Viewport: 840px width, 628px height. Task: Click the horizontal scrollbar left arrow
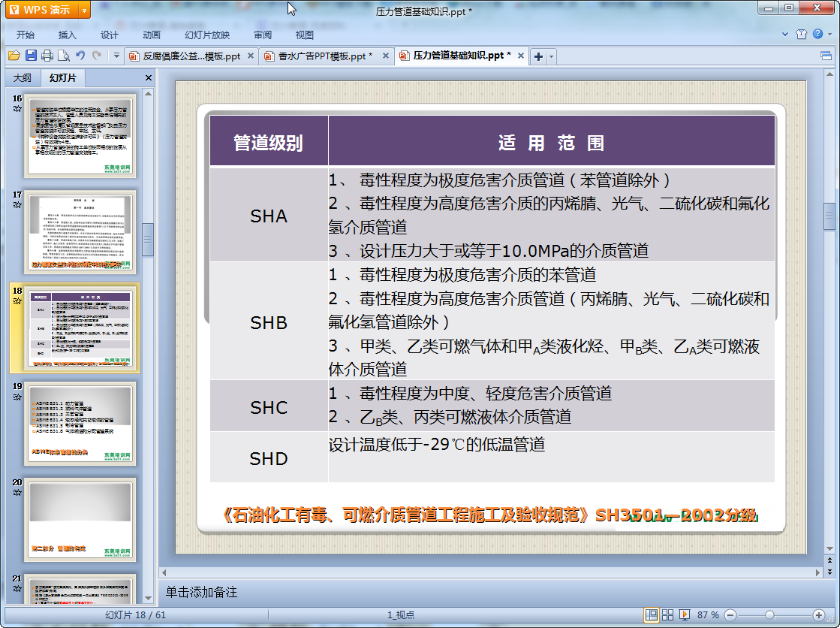(164, 572)
